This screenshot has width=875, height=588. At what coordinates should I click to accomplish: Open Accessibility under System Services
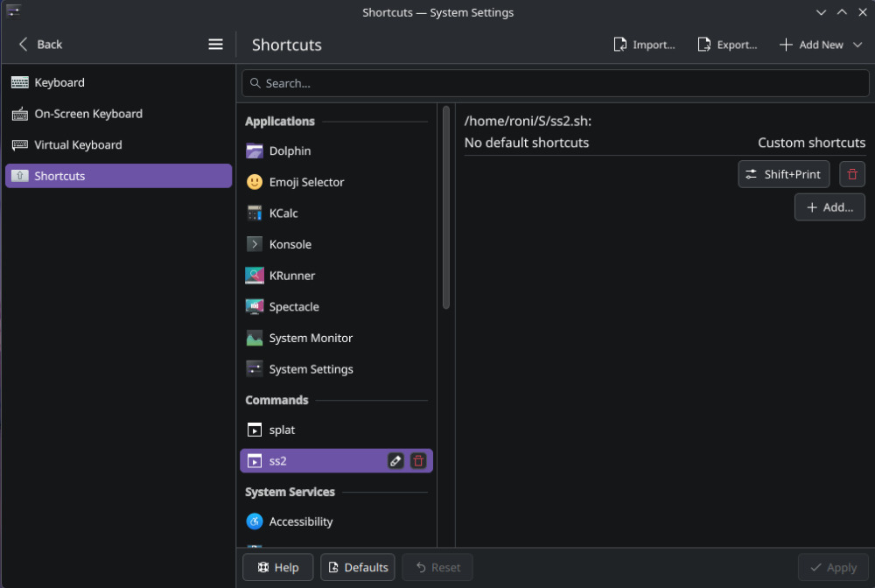[x=337, y=521]
